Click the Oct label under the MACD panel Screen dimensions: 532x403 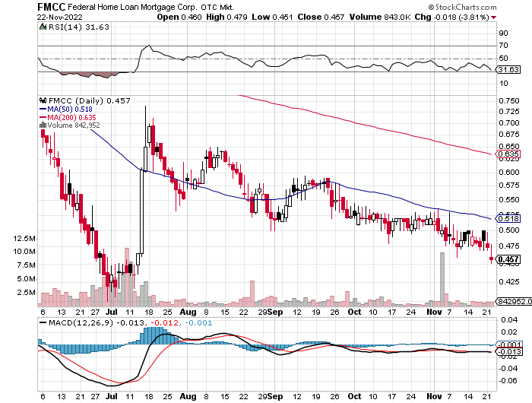[x=355, y=397]
